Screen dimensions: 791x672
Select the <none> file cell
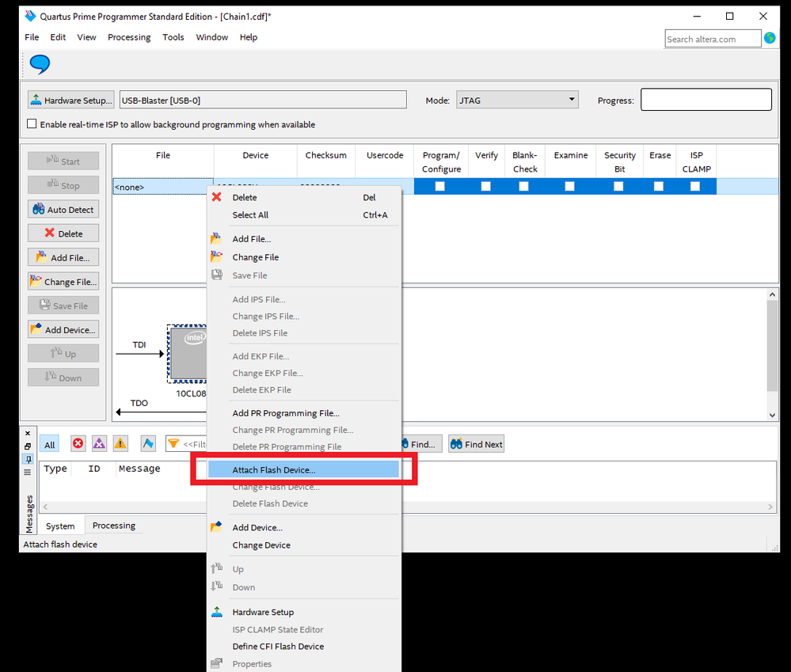[x=163, y=187]
